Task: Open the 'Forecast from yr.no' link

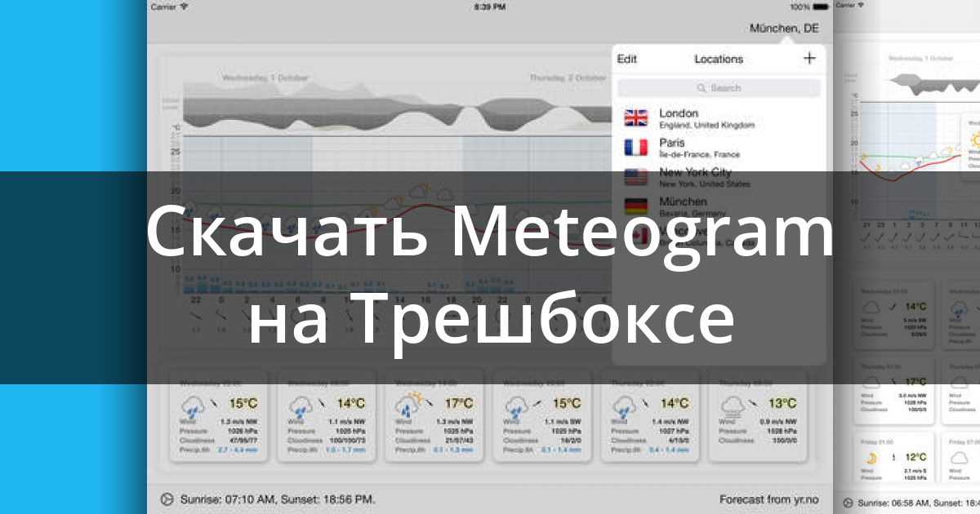Action: click(768, 498)
